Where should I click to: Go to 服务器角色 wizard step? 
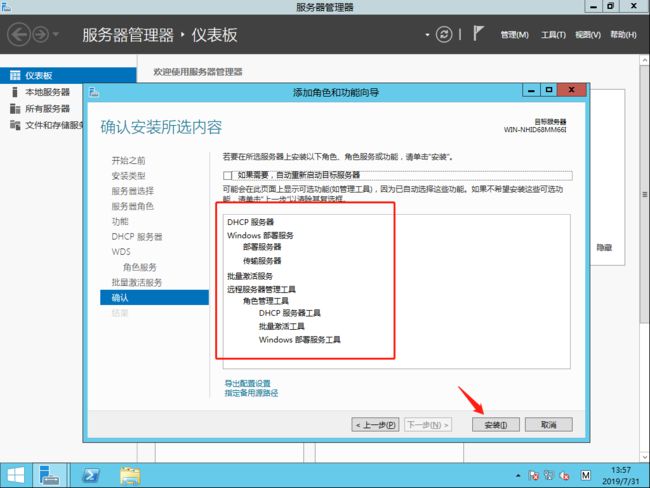133,206
